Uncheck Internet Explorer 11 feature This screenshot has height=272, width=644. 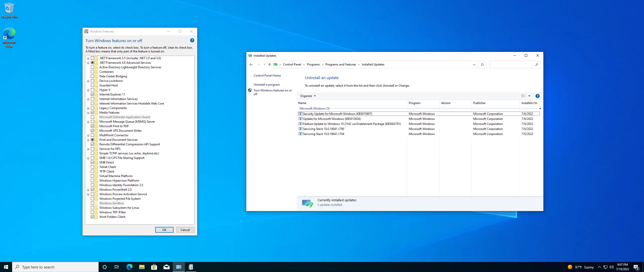pos(93,94)
